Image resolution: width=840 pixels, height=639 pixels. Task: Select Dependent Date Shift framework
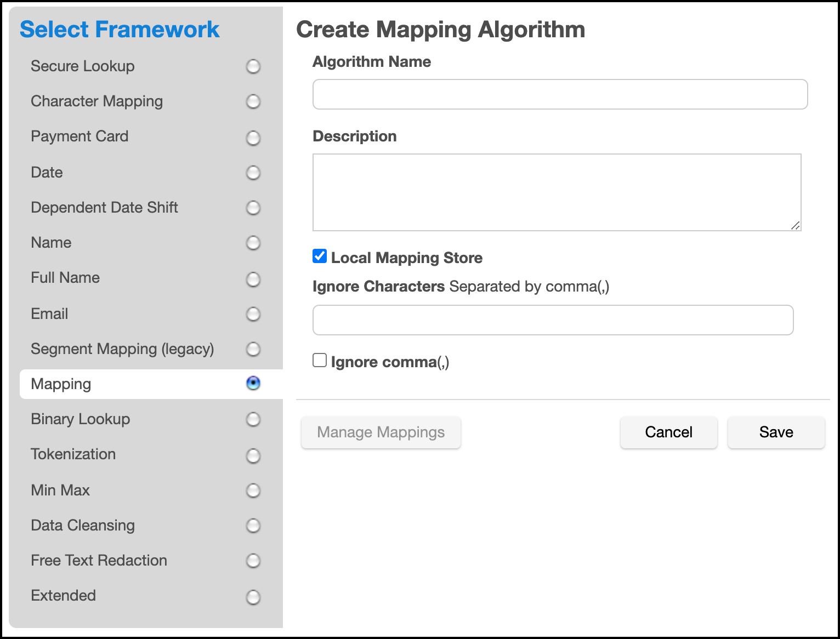click(253, 208)
